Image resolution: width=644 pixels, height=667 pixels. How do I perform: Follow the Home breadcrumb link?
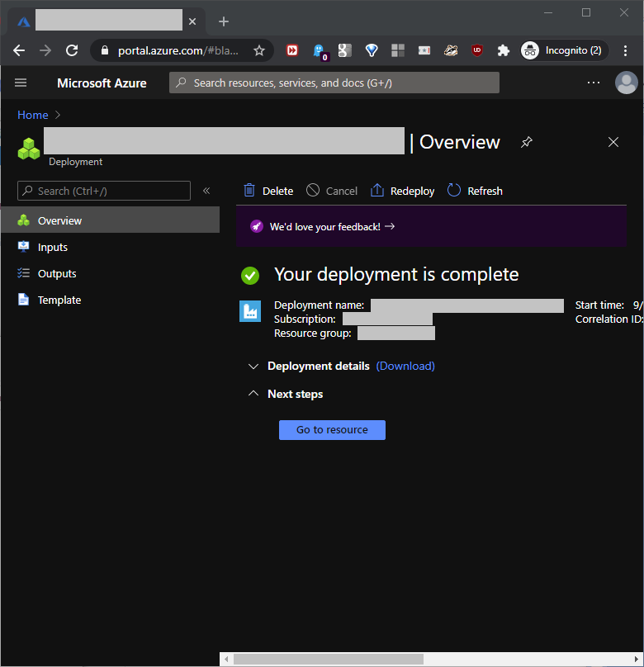pyautogui.click(x=33, y=115)
